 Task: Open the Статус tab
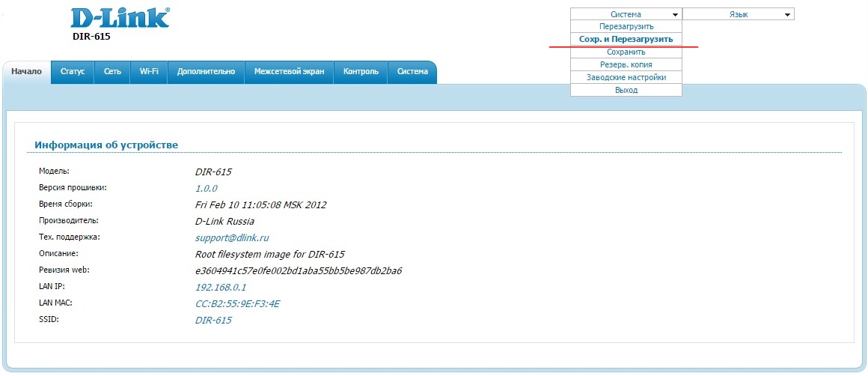[73, 72]
